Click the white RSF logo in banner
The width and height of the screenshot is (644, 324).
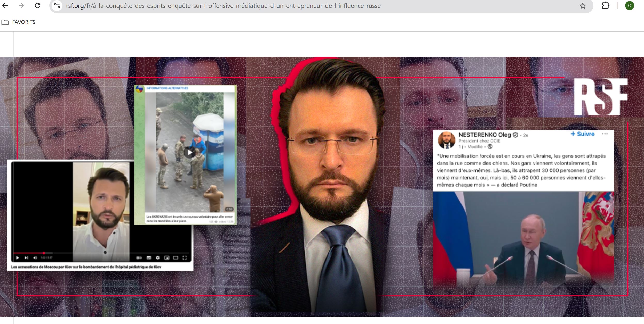tap(601, 97)
